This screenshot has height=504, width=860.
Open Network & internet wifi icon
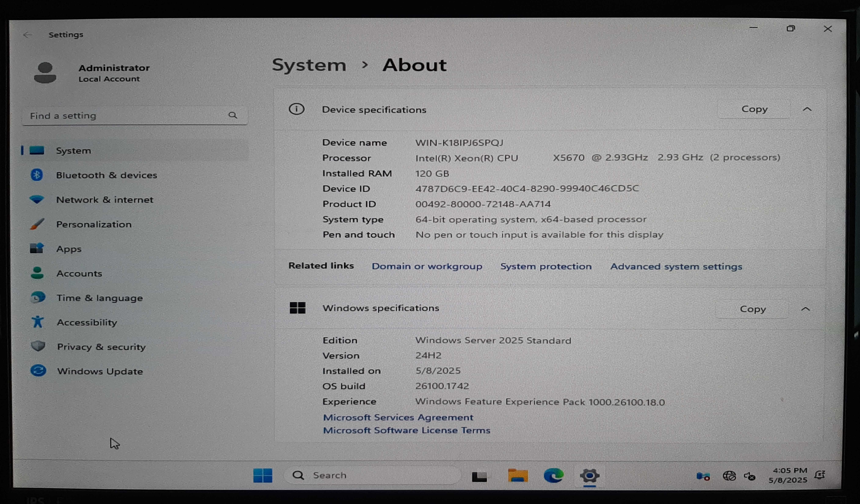click(x=37, y=199)
